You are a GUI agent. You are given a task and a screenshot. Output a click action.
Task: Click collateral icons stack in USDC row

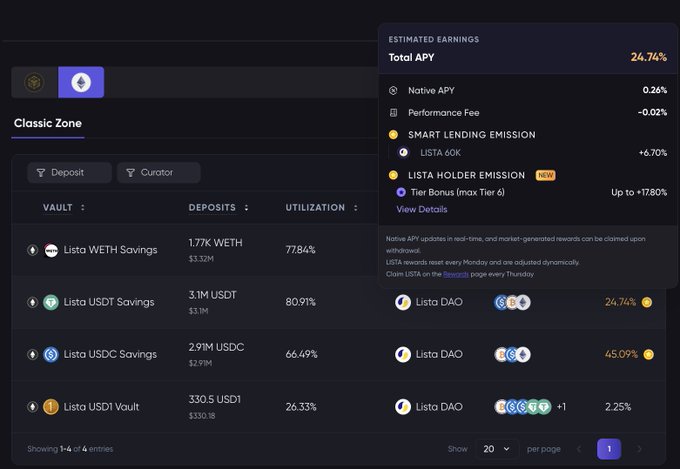512,354
